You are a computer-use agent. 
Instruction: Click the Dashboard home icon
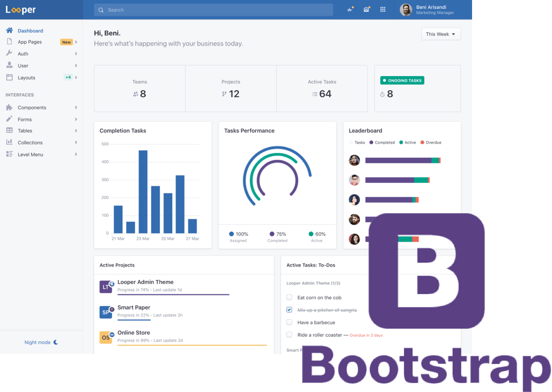point(9,30)
